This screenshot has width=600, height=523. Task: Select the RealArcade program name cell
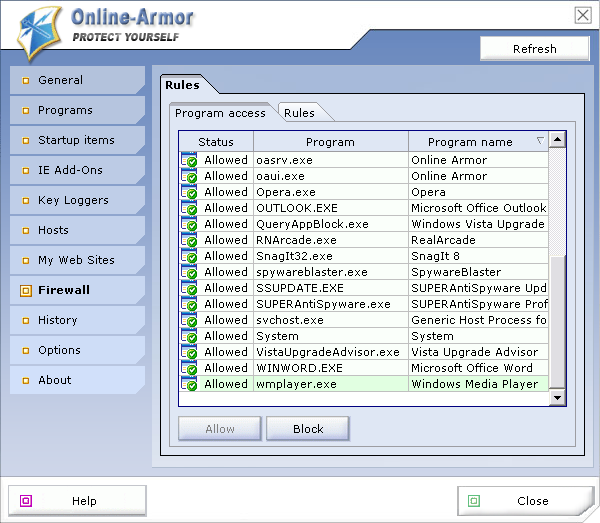pos(478,240)
